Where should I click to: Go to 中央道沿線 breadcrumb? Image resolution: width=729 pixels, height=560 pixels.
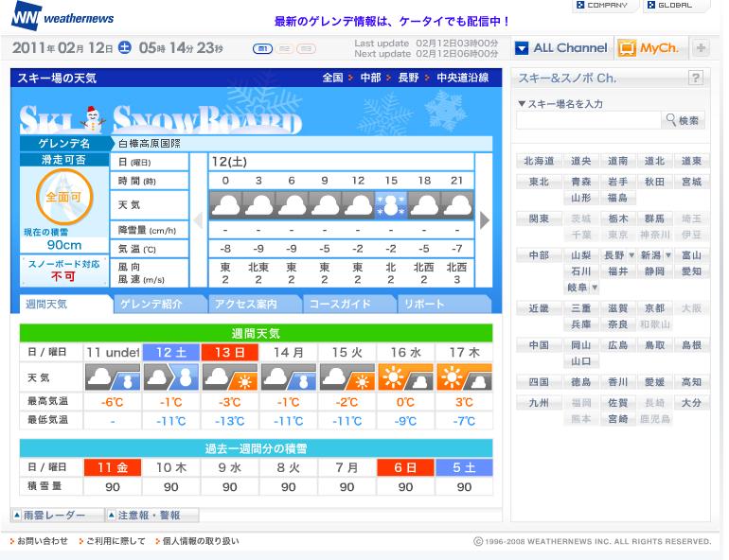click(x=462, y=78)
